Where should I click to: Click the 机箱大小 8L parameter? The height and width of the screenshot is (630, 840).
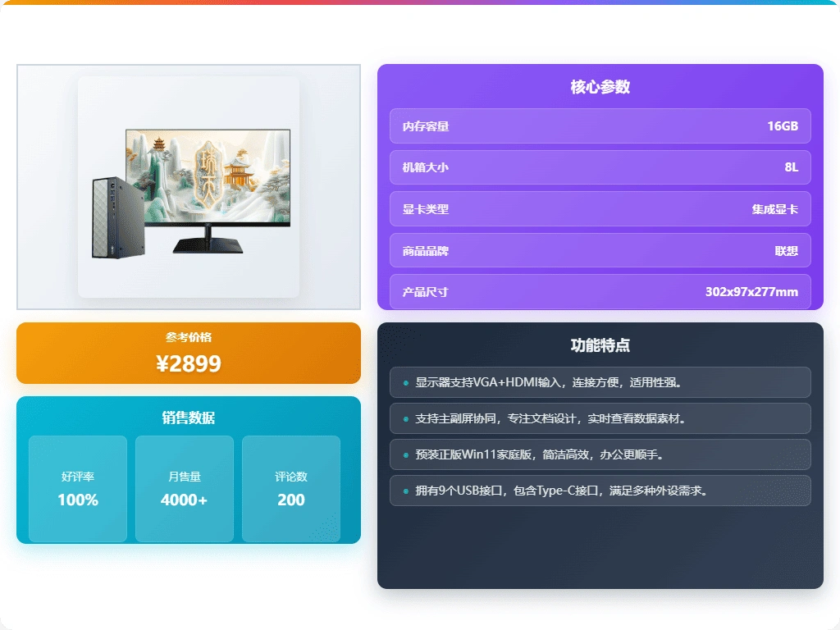coord(600,167)
